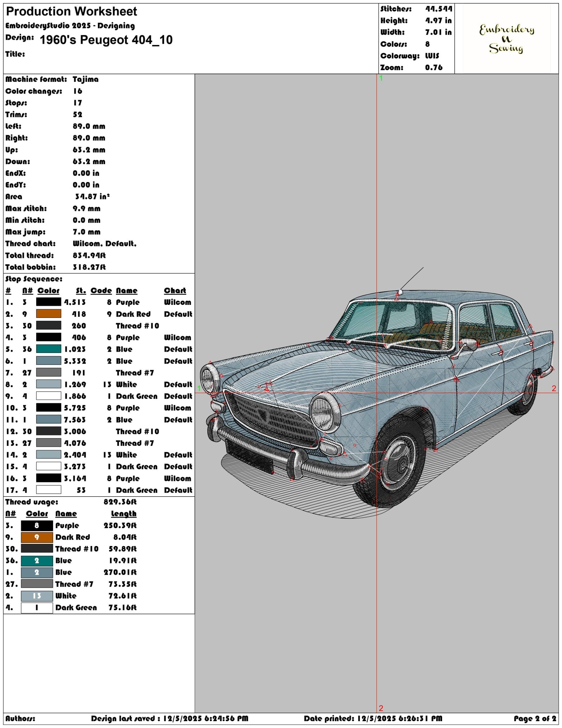Image resolution: width=562 pixels, height=728 pixels.
Task: Click the Zoom value 0.76
Action: 434,67
